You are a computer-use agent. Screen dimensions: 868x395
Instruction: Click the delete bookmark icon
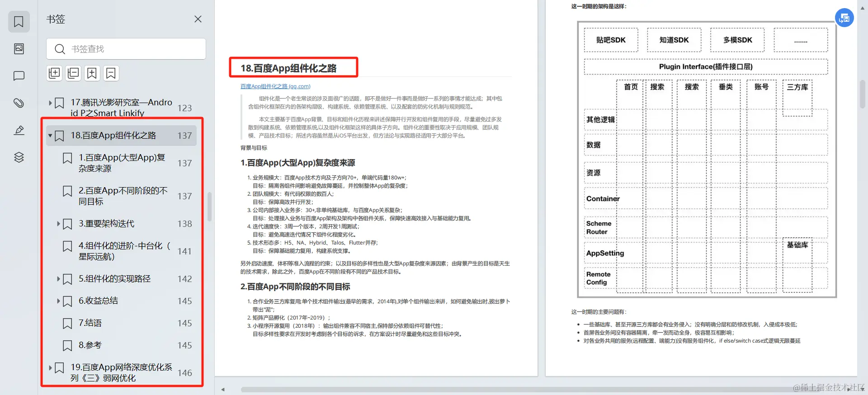[x=111, y=73]
